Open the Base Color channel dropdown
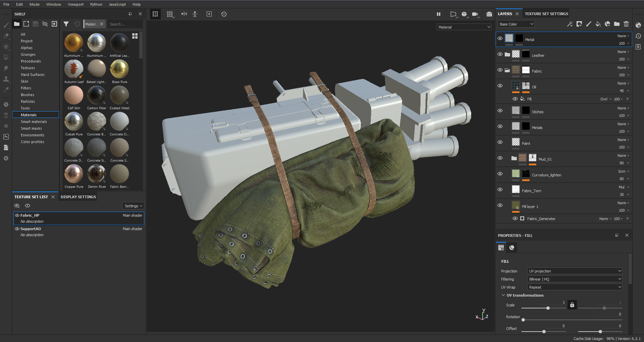This screenshot has height=342, width=644. (x=516, y=24)
